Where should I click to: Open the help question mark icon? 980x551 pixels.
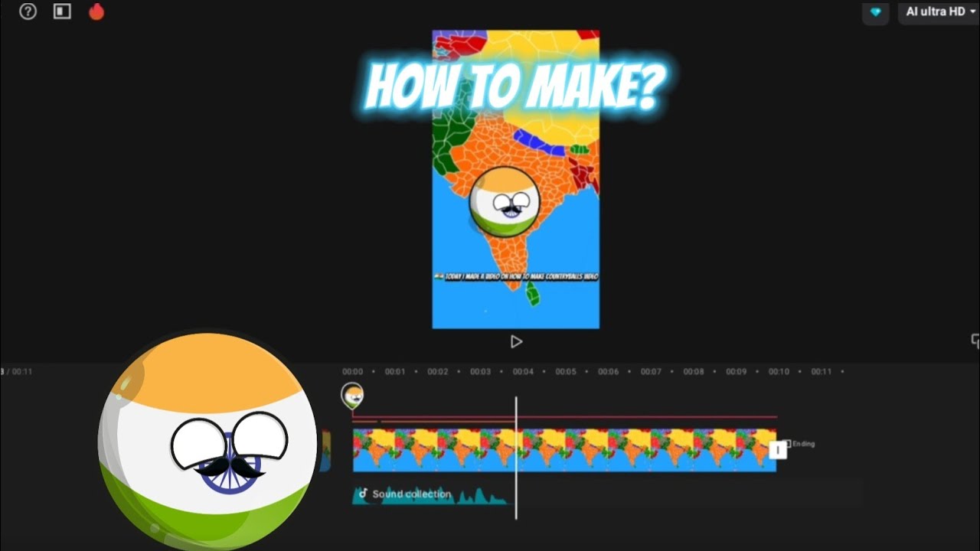pyautogui.click(x=28, y=11)
